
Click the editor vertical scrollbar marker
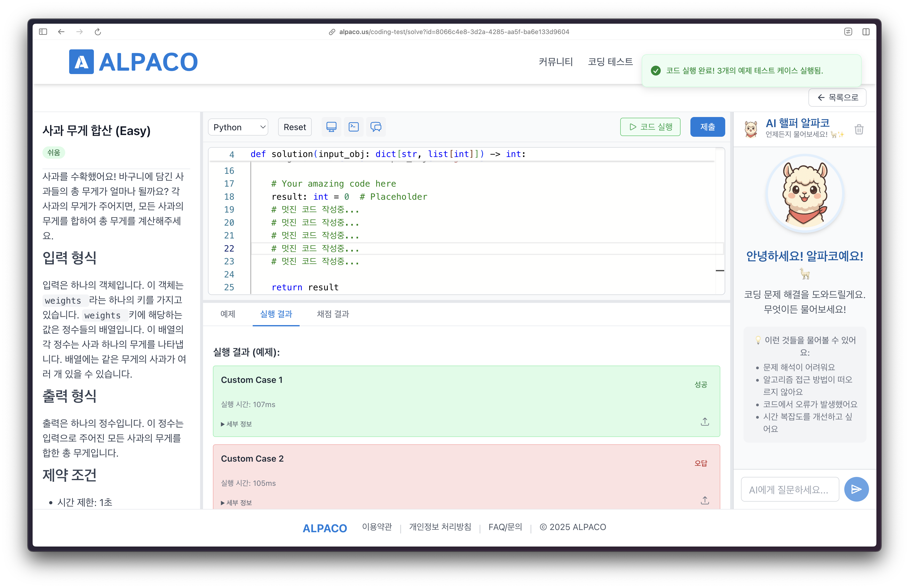pyautogui.click(x=720, y=271)
